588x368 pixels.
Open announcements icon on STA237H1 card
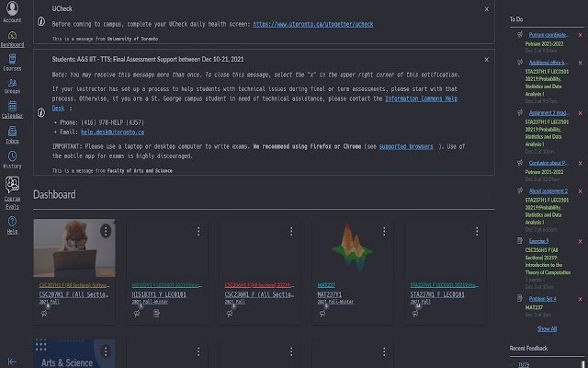pos(415,314)
